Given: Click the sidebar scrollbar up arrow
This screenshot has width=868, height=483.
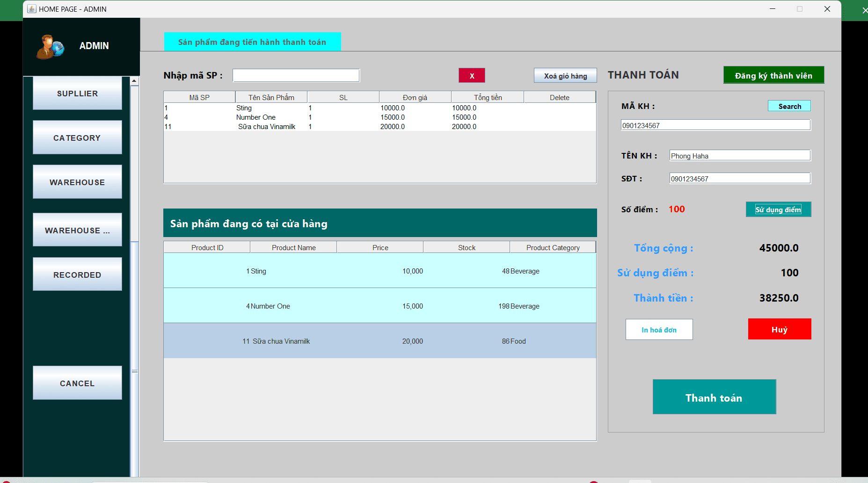Looking at the screenshot, I should (x=134, y=81).
